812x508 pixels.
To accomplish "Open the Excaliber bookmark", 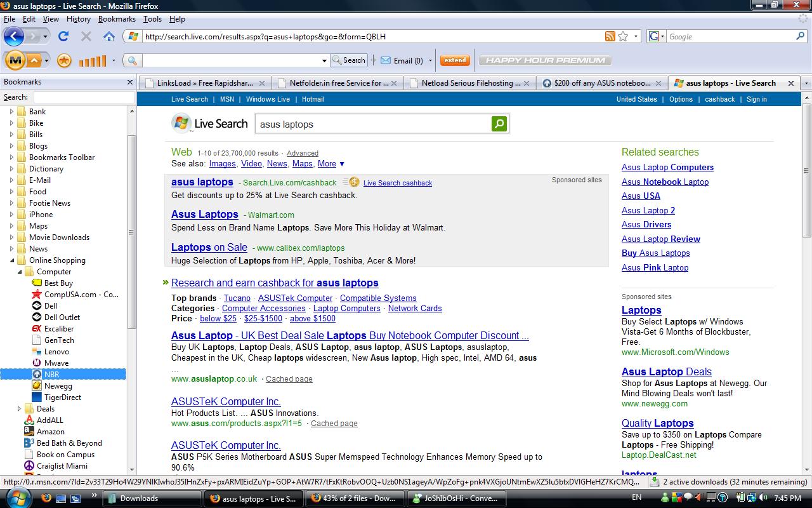I will coord(59,329).
